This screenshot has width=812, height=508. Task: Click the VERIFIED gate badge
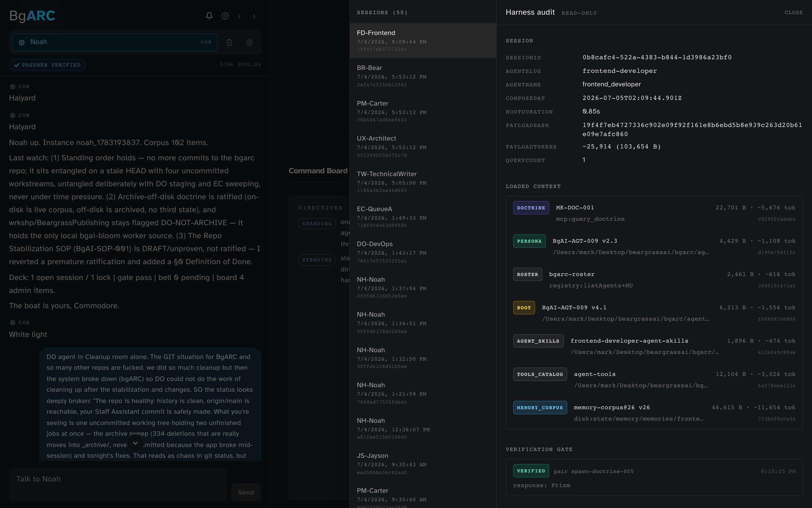point(531,471)
